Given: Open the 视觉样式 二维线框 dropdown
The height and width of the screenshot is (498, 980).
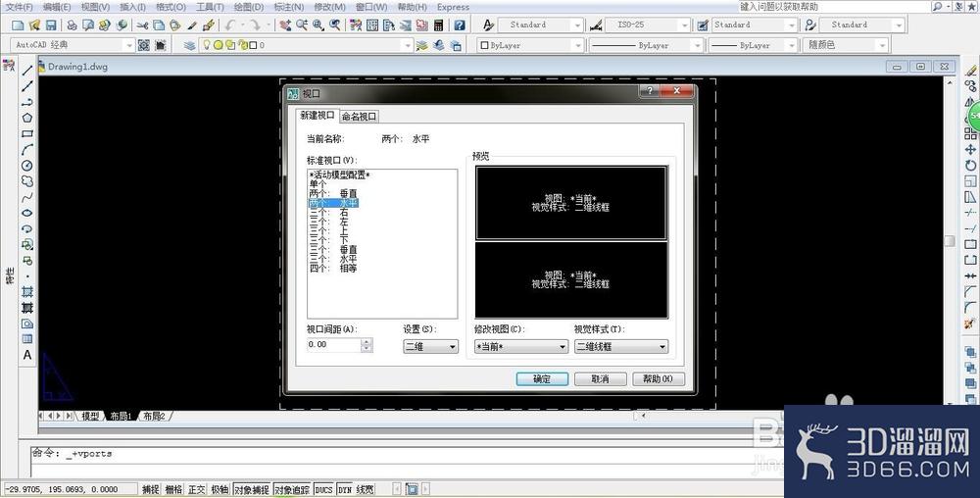Looking at the screenshot, I should (621, 346).
